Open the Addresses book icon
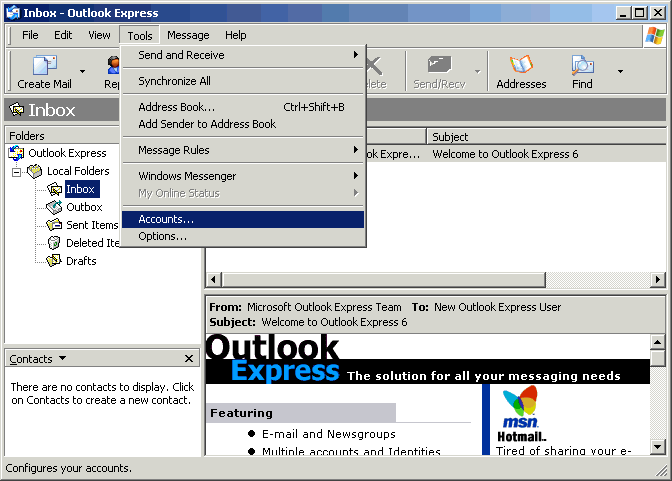The height and width of the screenshot is (481, 672). point(521,65)
